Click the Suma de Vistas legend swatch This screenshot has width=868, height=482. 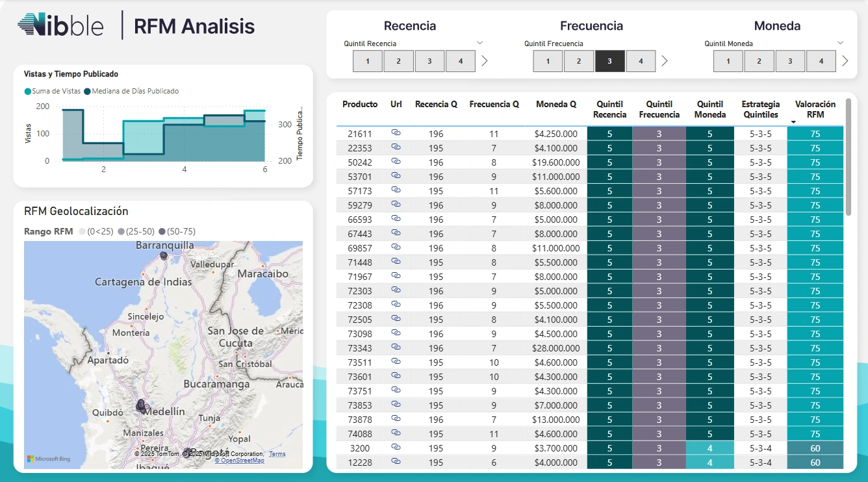pyautogui.click(x=27, y=92)
